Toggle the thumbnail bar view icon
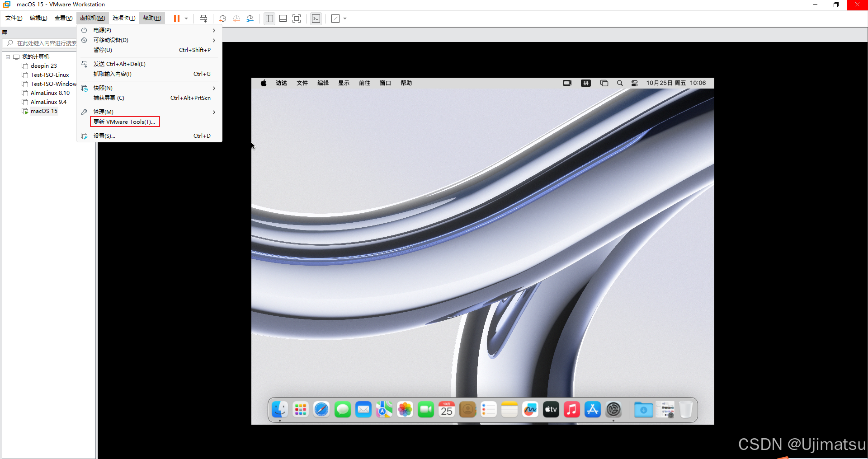 tap(283, 19)
